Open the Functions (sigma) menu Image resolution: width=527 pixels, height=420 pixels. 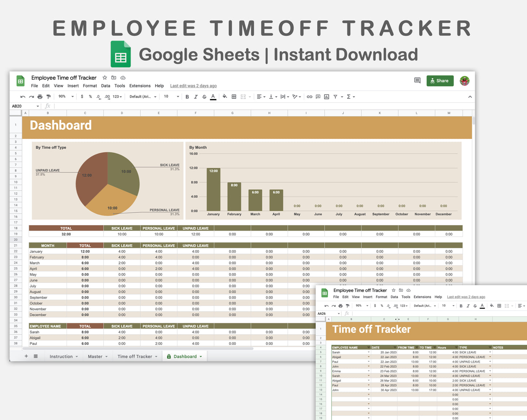coord(349,96)
